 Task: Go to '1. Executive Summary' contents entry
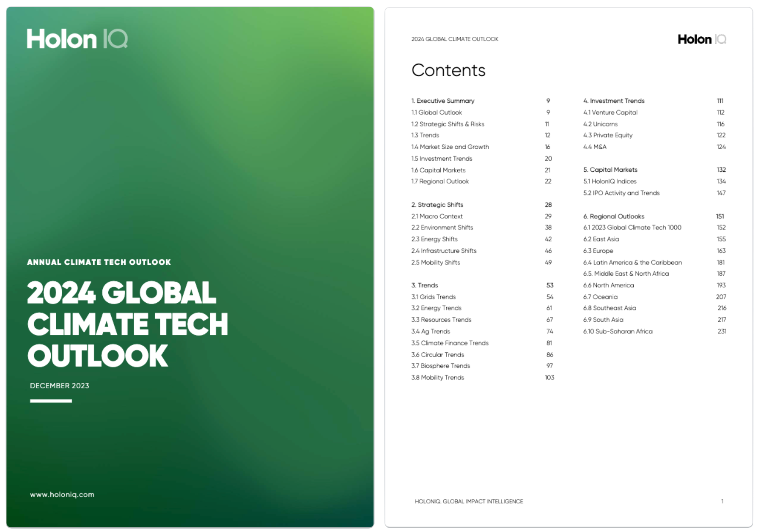[x=443, y=101]
